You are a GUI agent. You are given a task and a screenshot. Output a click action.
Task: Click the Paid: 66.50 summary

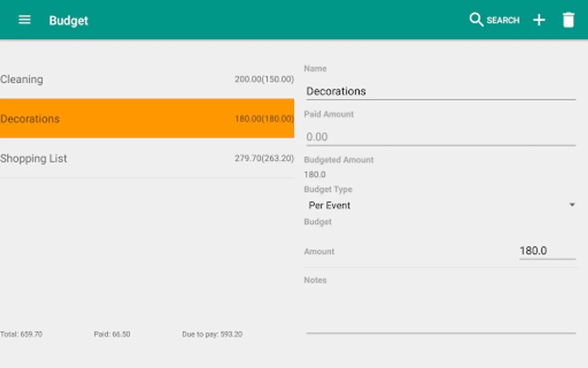[112, 334]
